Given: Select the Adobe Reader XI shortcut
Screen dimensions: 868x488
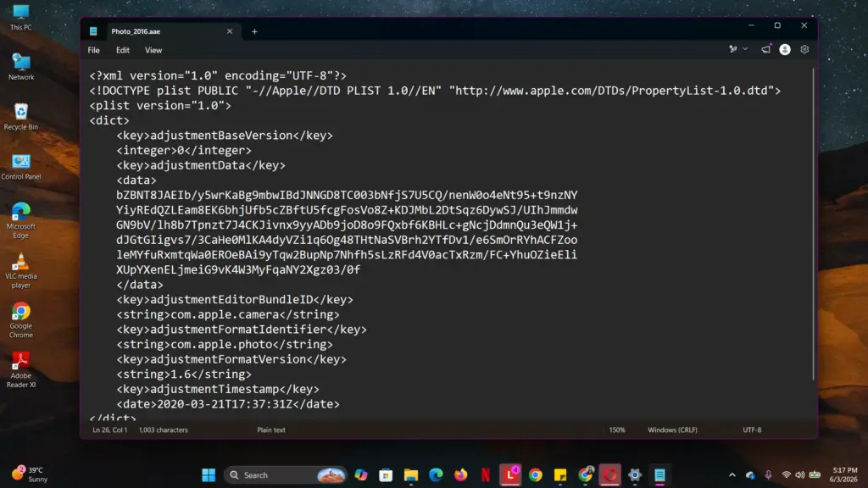Looking at the screenshot, I should 21,369.
